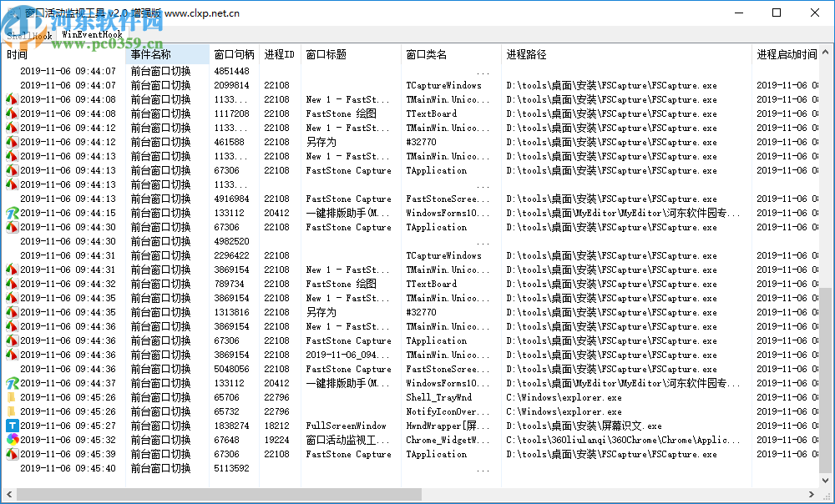Select the last row with handle 5113592

tap(410, 468)
